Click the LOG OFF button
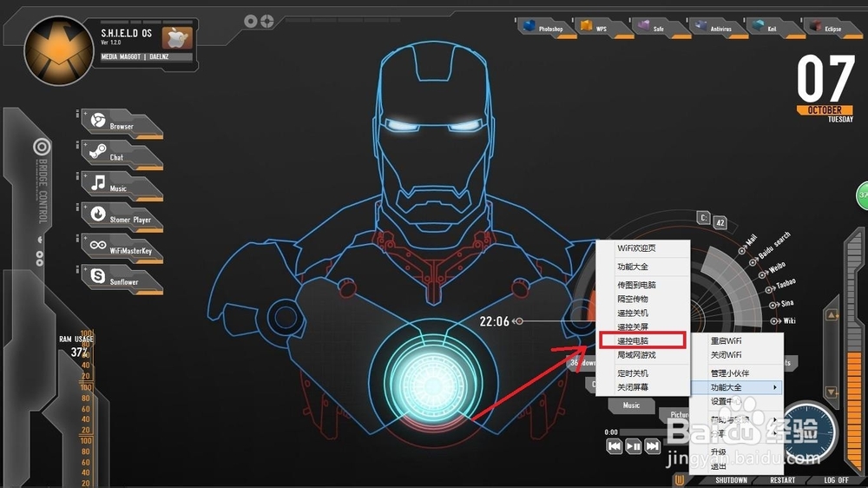The width and height of the screenshot is (868, 488). point(836,480)
